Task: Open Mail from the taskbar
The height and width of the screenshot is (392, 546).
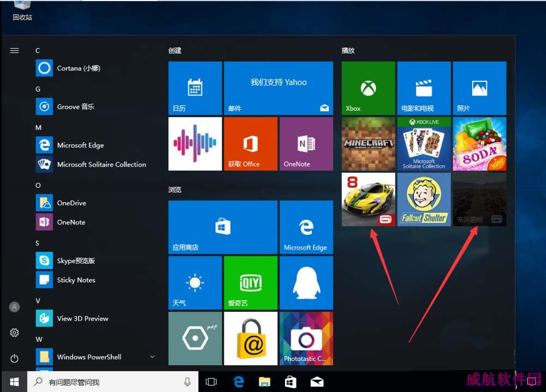Action: coord(317,382)
